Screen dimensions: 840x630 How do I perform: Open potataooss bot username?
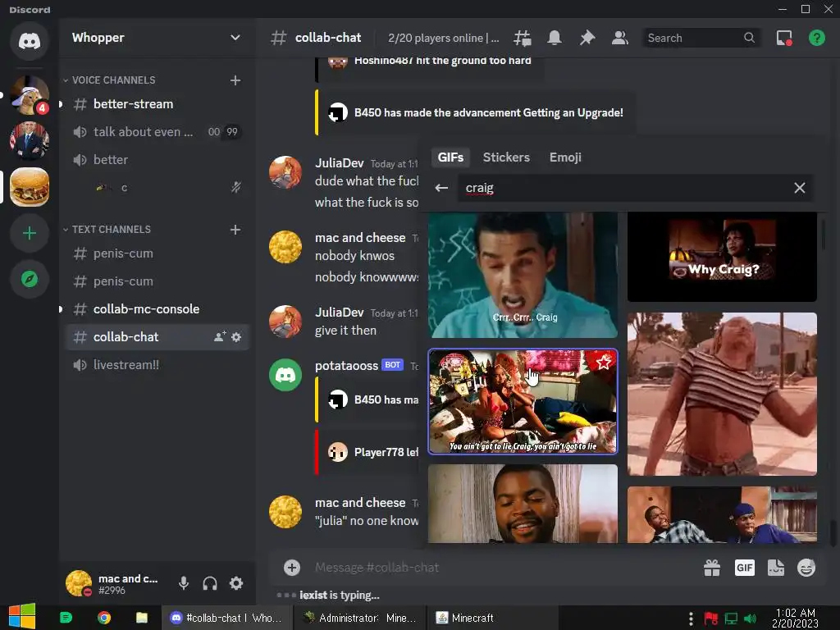(347, 366)
